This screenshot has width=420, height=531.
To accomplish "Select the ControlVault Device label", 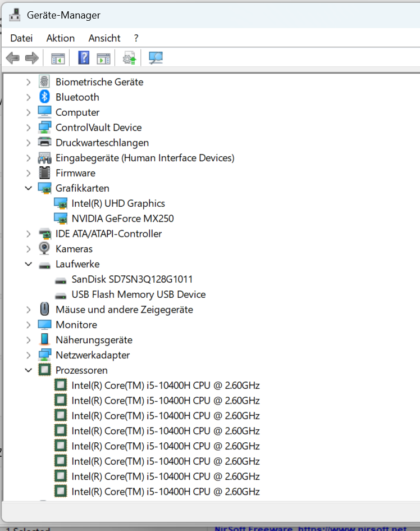I will 98,128.
